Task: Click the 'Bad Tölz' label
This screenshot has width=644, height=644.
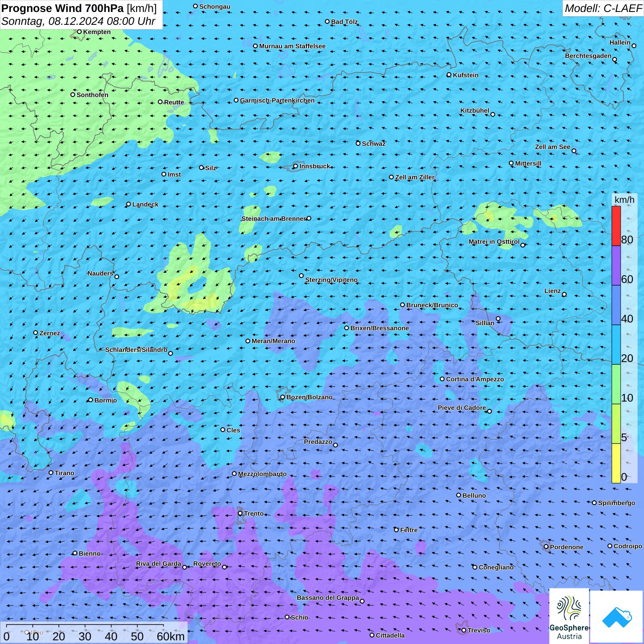Action: pos(345,22)
